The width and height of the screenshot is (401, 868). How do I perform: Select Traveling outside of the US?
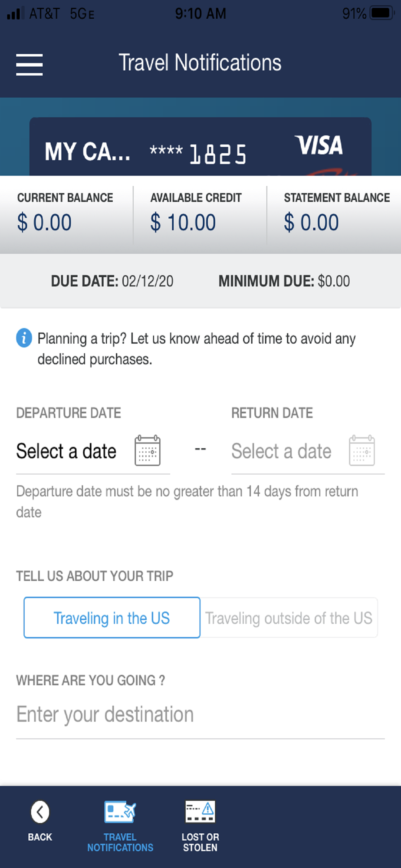(x=289, y=618)
